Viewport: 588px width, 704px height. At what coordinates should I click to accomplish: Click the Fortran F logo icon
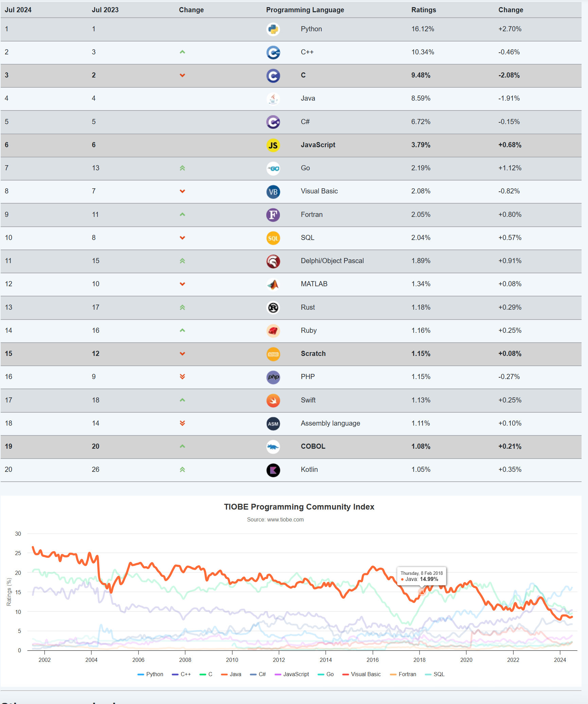(x=273, y=215)
